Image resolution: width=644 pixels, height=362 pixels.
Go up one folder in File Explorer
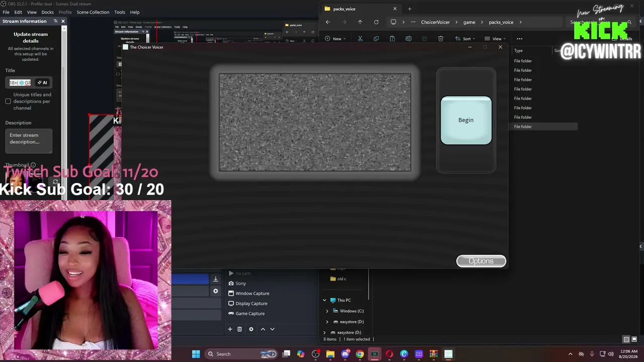tap(360, 22)
